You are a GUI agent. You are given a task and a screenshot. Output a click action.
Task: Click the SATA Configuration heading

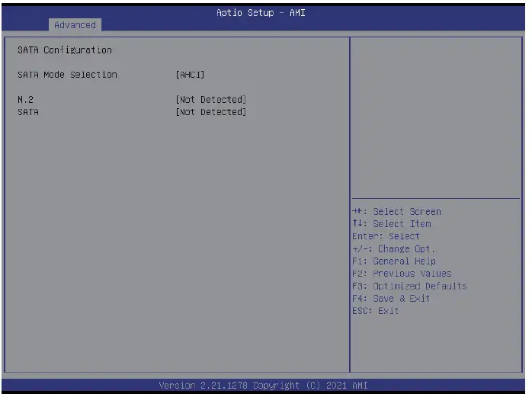[x=65, y=50]
